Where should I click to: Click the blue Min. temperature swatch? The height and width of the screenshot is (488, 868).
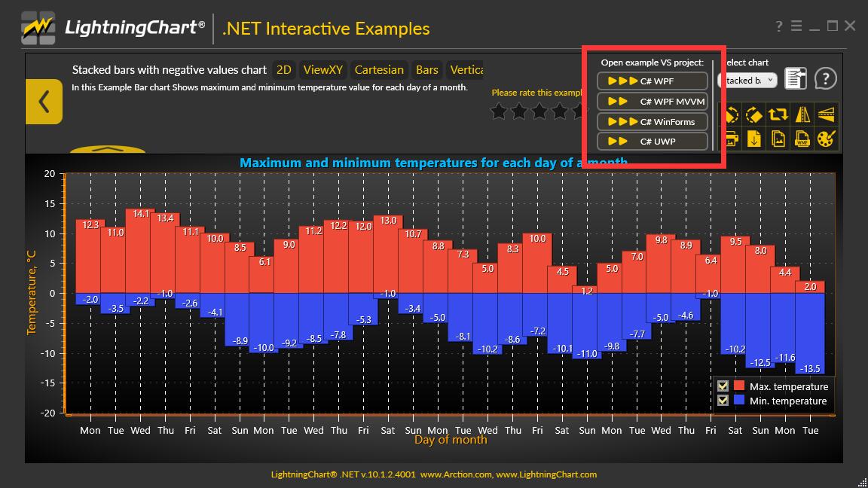pyautogui.click(x=739, y=399)
